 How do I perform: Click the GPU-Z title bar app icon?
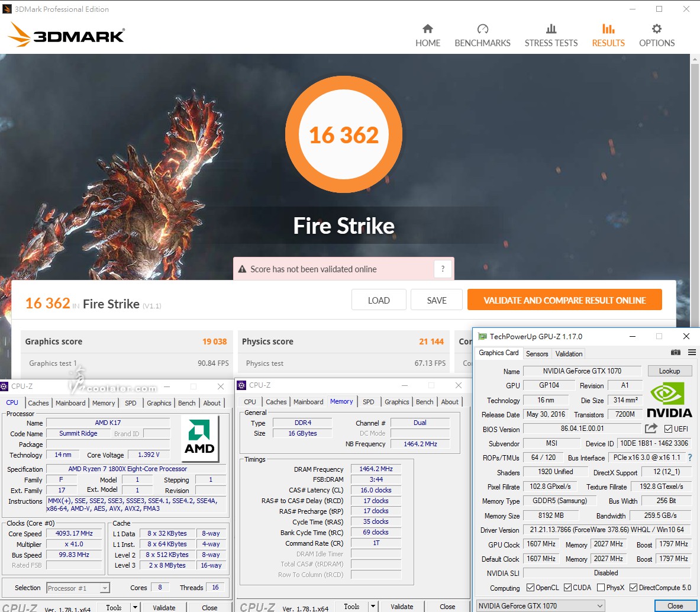(x=482, y=337)
